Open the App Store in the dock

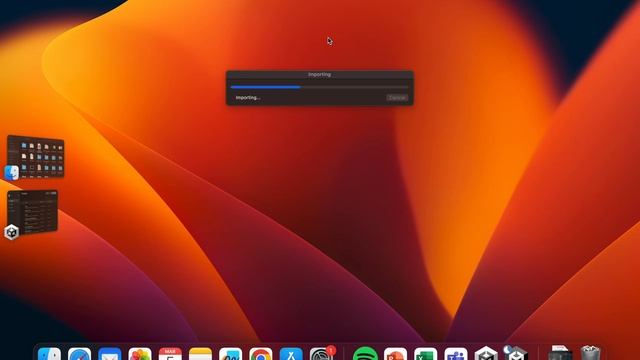pos(291,354)
